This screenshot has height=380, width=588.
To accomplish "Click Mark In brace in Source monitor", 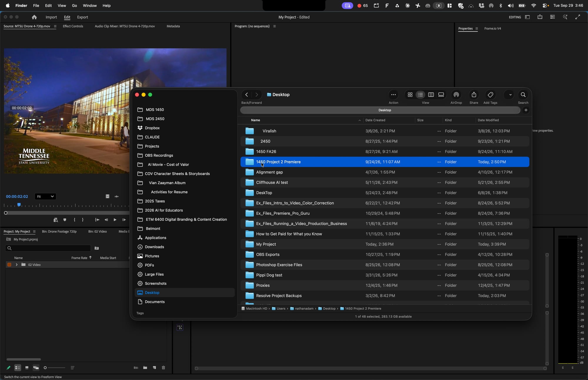I will coord(74,220).
